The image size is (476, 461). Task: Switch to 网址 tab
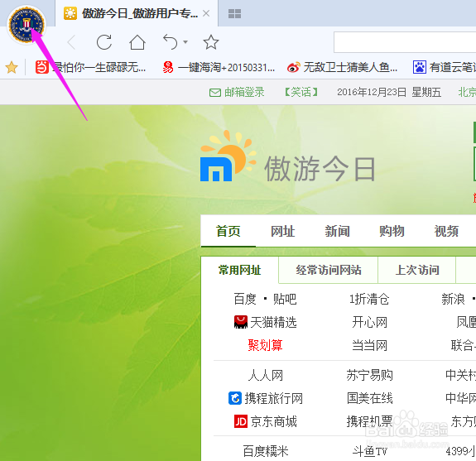[x=282, y=231]
